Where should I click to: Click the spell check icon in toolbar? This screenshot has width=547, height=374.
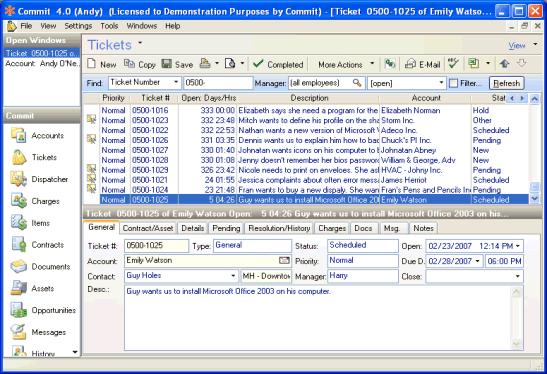coord(453,64)
